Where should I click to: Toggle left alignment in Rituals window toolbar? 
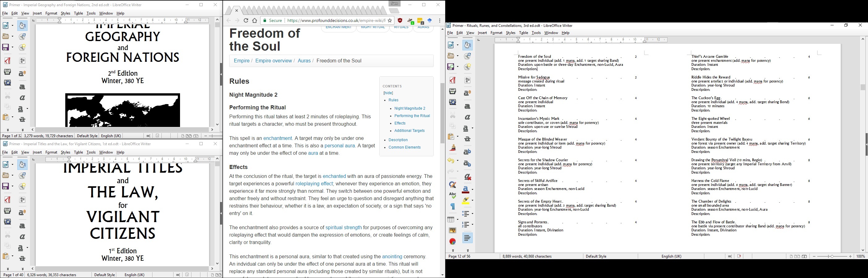(x=467, y=238)
